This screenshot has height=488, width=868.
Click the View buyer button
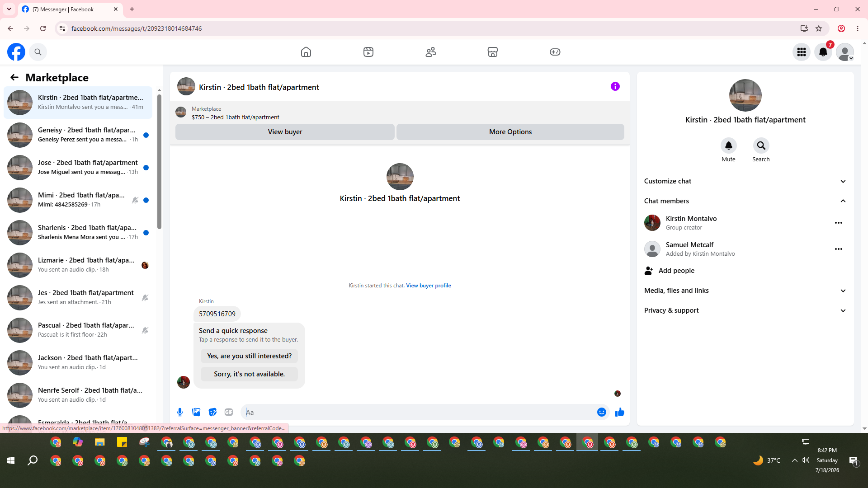click(x=285, y=132)
